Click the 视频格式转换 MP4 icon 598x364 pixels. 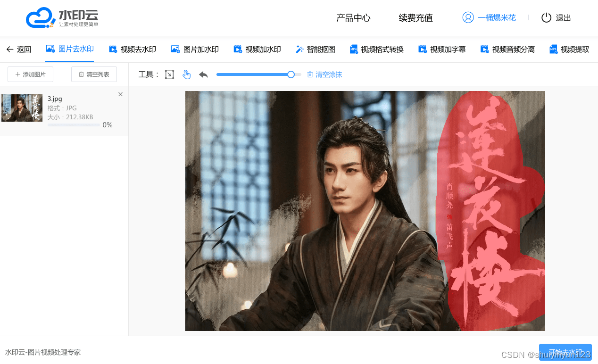coord(354,49)
